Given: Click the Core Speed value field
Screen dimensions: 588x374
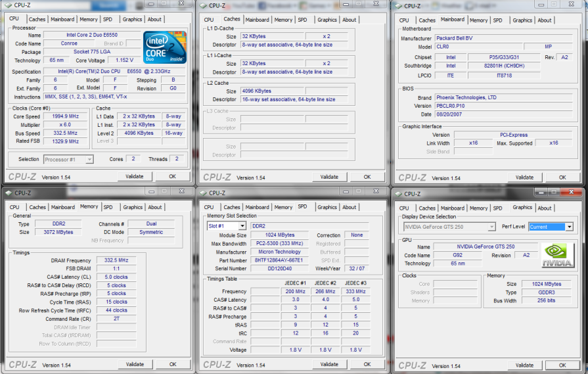Looking at the screenshot, I should (65, 116).
